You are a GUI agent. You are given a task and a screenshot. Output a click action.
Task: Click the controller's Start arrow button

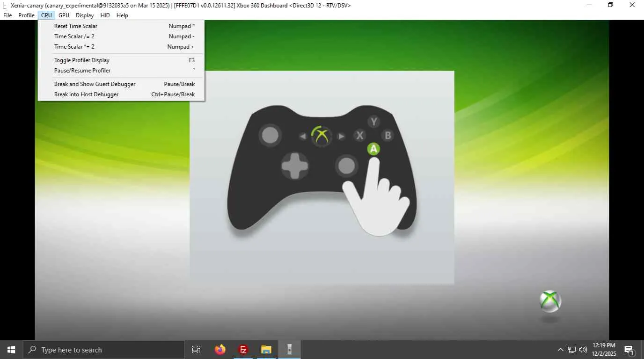[341, 136]
